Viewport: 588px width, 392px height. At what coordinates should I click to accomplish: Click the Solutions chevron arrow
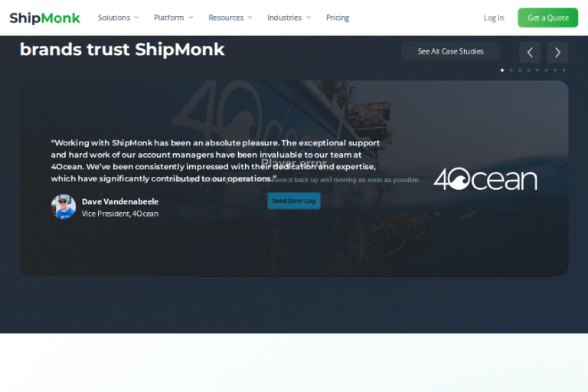coord(136,18)
